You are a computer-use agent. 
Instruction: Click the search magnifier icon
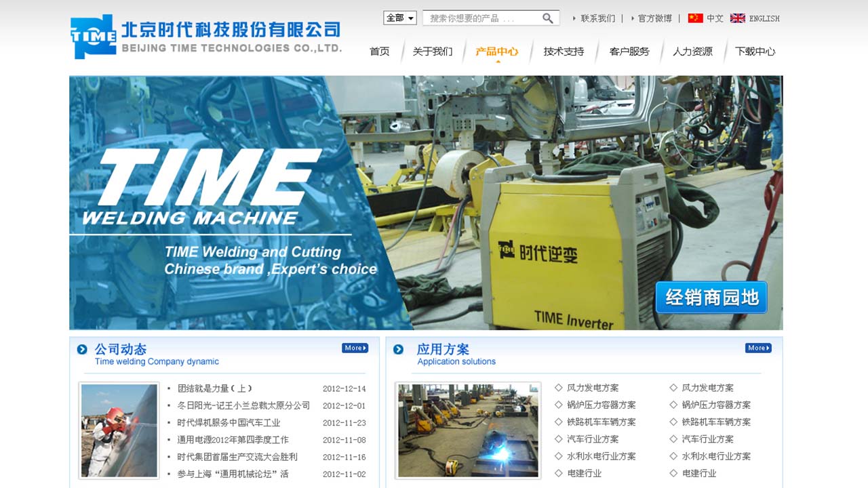tap(548, 18)
